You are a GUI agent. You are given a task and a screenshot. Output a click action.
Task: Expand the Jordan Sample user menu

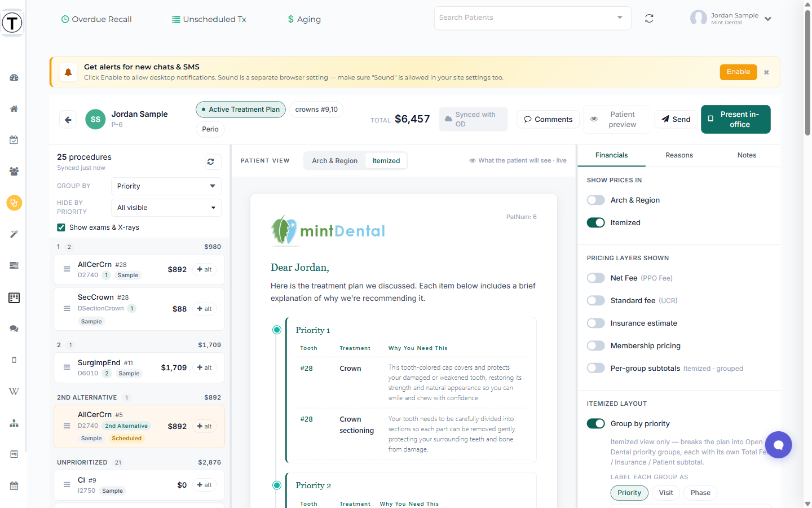768,19
